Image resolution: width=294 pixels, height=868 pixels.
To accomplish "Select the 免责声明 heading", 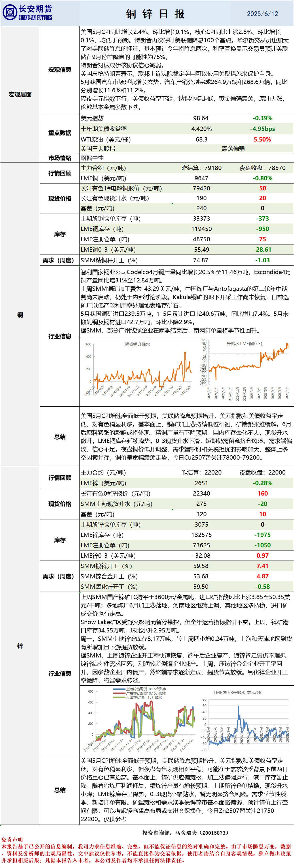I will tap(12, 840).
